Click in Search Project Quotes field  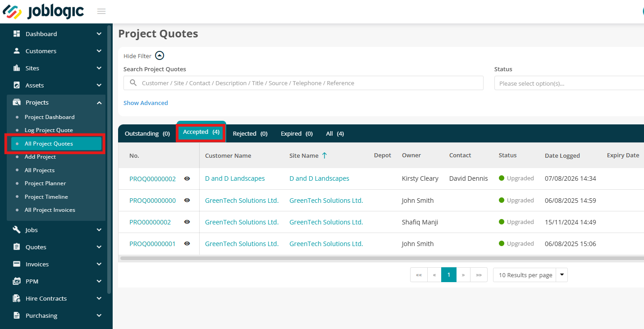(x=303, y=83)
